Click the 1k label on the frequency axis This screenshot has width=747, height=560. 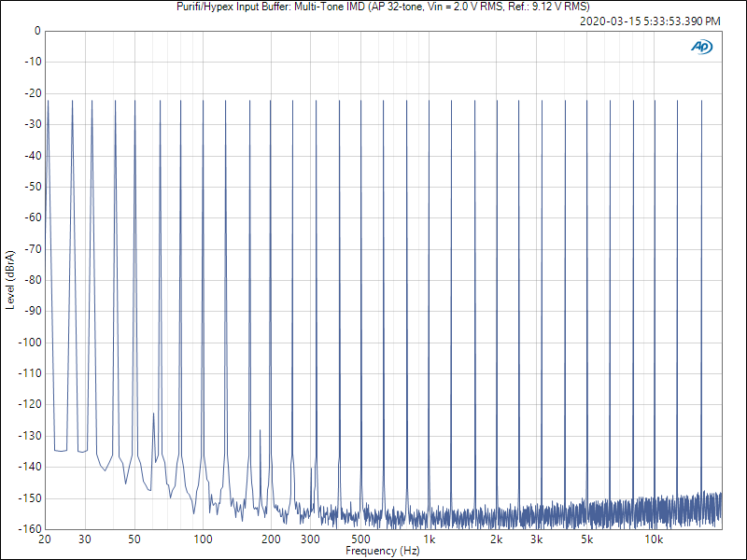[430, 539]
